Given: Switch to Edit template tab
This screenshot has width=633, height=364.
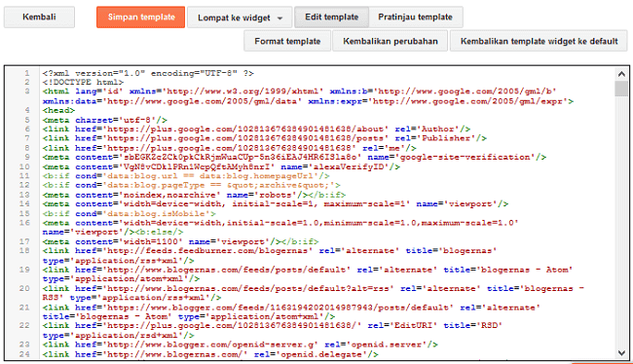Looking at the screenshot, I should tap(331, 17).
